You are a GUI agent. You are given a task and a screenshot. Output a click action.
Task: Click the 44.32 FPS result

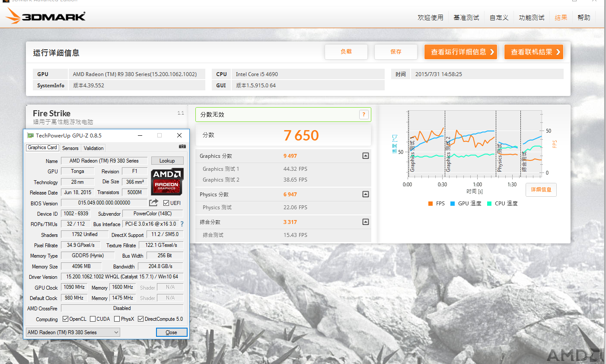(295, 169)
